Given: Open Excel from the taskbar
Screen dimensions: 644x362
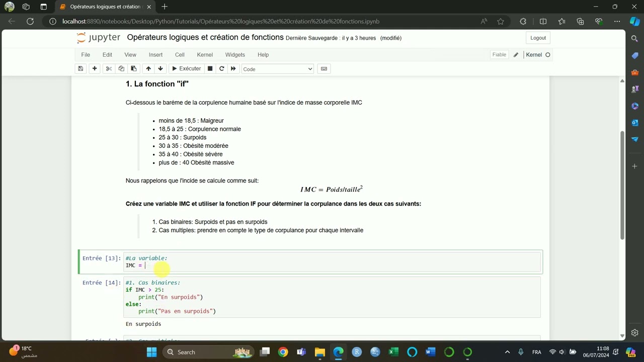Looking at the screenshot, I should pos(393,352).
